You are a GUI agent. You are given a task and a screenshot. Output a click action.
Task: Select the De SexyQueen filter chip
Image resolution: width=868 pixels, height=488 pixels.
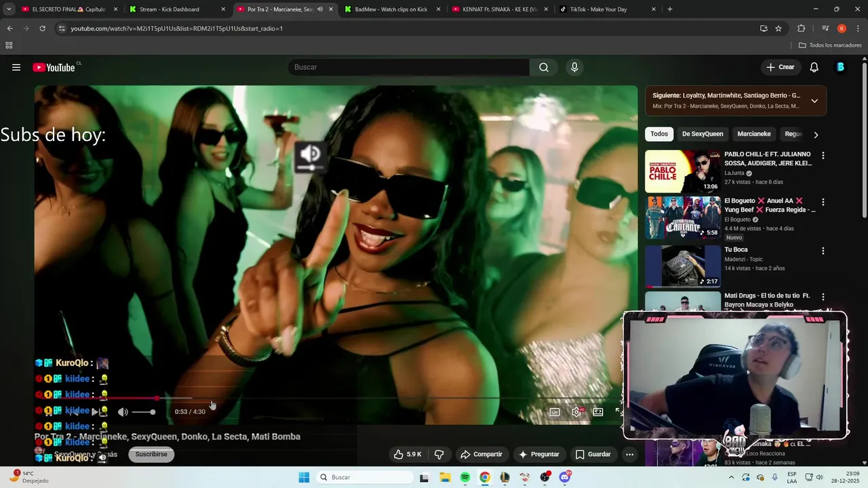click(703, 134)
